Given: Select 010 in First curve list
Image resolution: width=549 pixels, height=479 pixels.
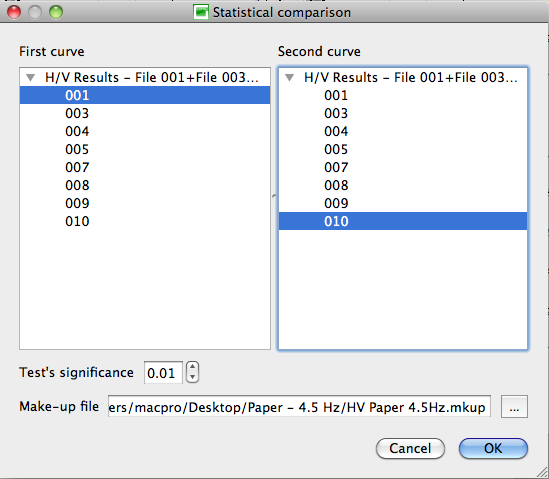Looking at the screenshot, I should click(x=145, y=221).
